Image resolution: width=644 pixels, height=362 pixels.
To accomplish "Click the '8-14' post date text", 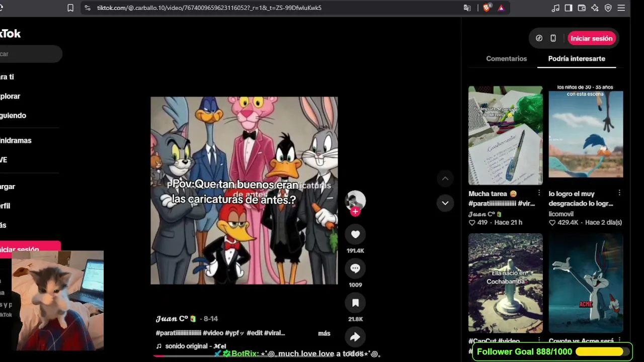I will point(211,319).
